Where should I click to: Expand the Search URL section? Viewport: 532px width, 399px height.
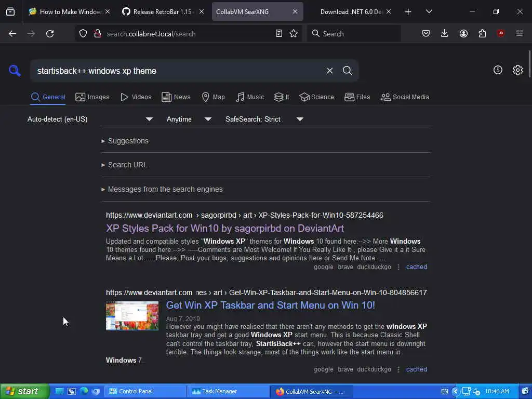124,165
